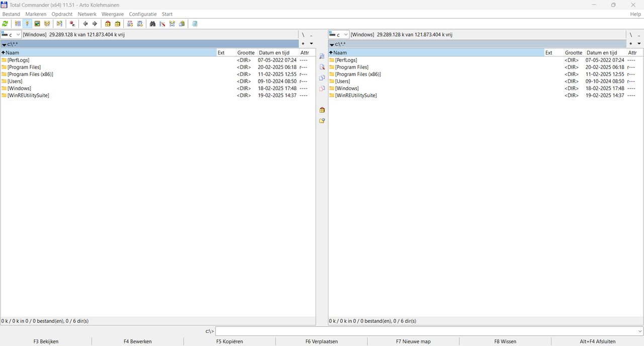
Task: Go to parent with right panel dots button
Action: tap(639, 35)
